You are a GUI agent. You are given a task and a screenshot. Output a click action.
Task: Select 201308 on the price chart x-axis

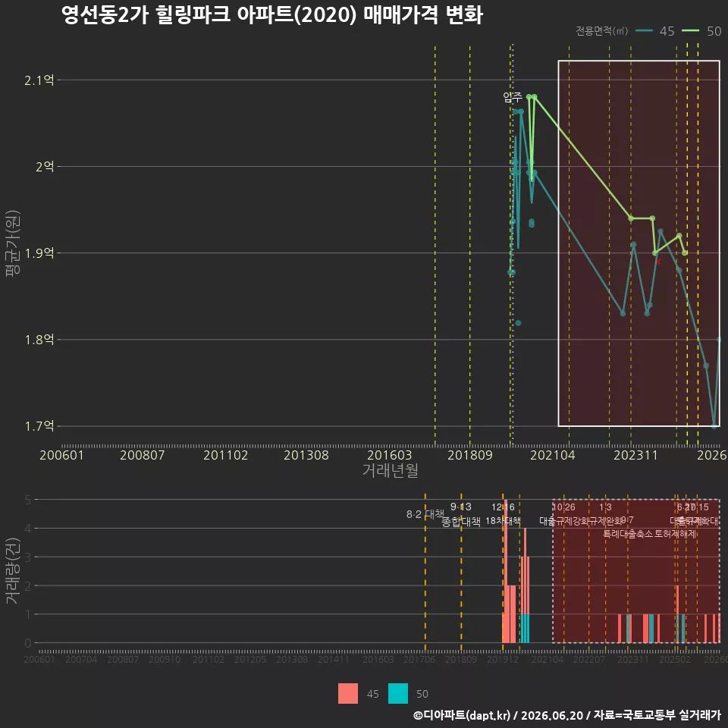coord(306,455)
